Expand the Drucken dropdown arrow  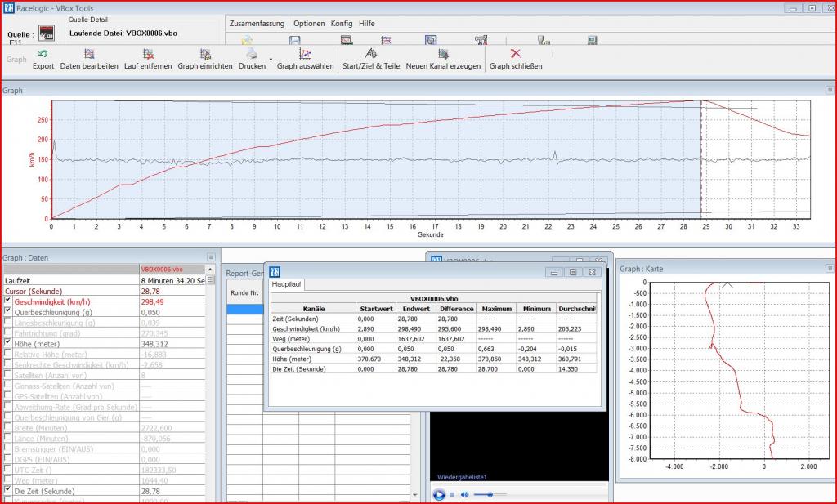point(271,60)
